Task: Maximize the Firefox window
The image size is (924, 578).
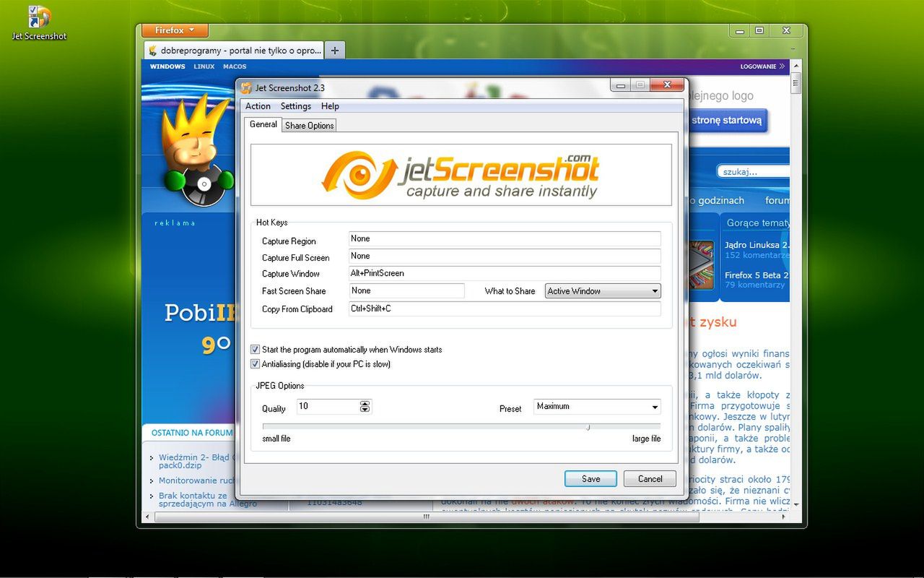Action: [x=759, y=30]
